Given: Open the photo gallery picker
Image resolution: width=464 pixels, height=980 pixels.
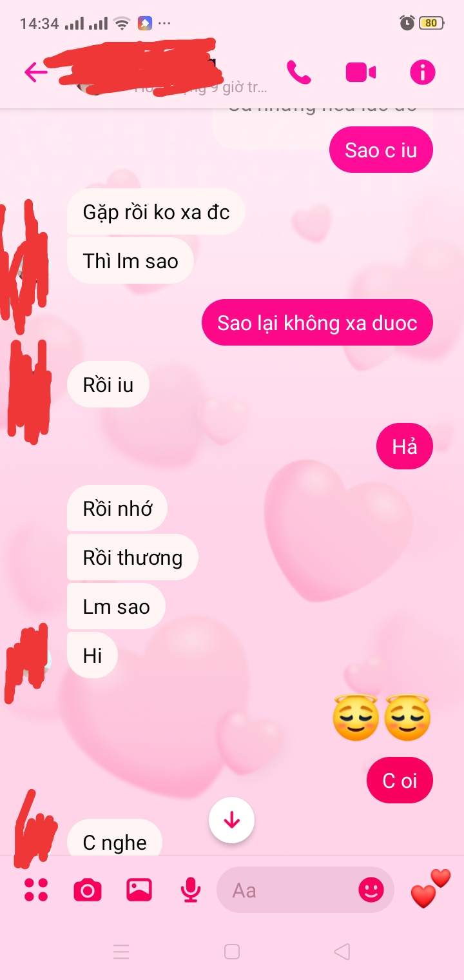Looking at the screenshot, I should point(139,890).
